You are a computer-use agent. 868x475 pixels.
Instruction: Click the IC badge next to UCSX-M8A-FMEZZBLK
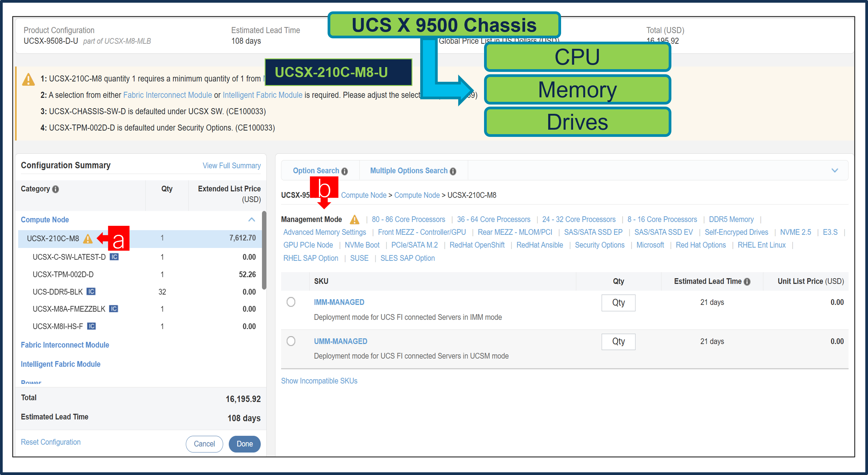[114, 309]
